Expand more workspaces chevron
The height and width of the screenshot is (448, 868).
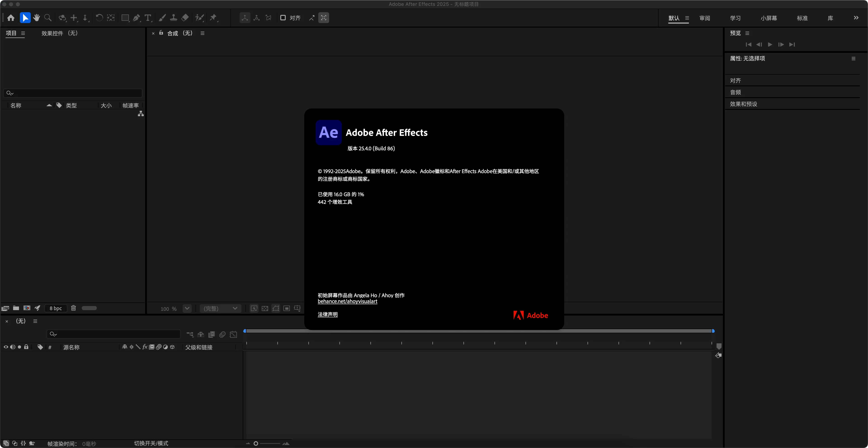click(856, 18)
